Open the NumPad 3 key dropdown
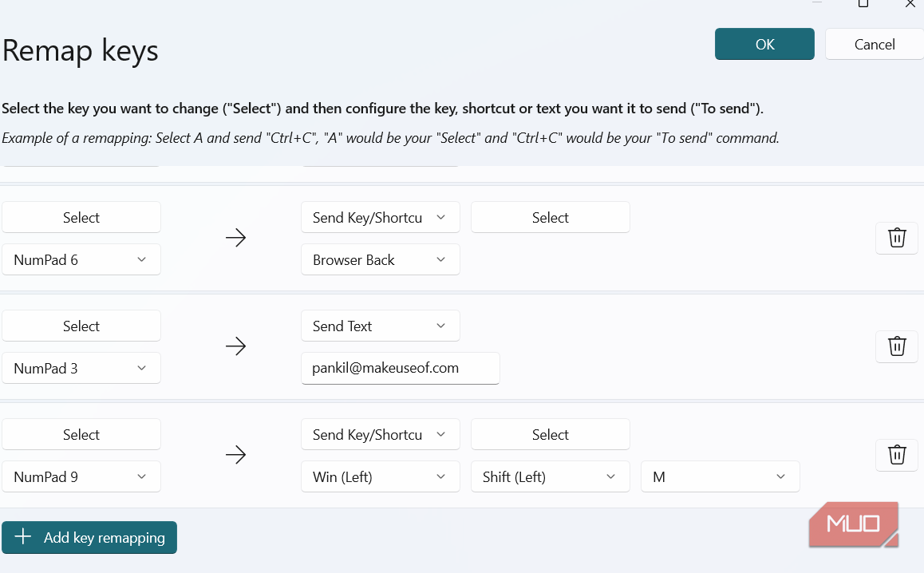Screen dimensions: 924x573 (x=81, y=369)
